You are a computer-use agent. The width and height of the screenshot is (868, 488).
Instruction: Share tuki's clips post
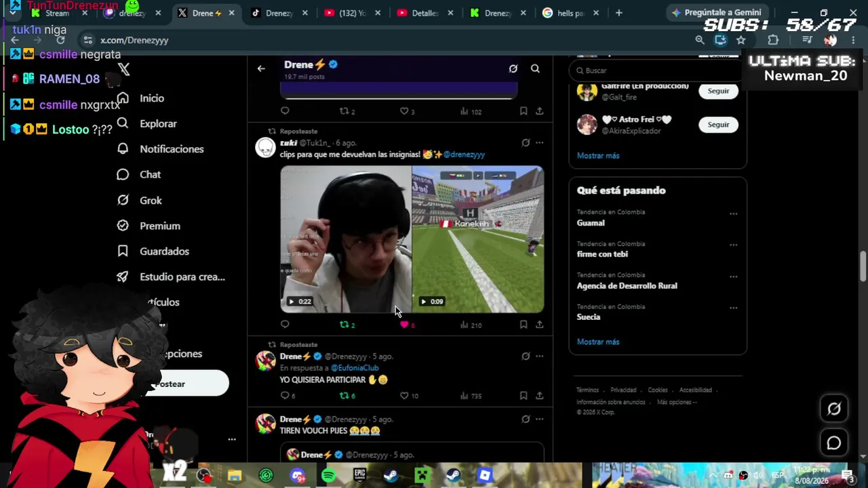click(539, 325)
